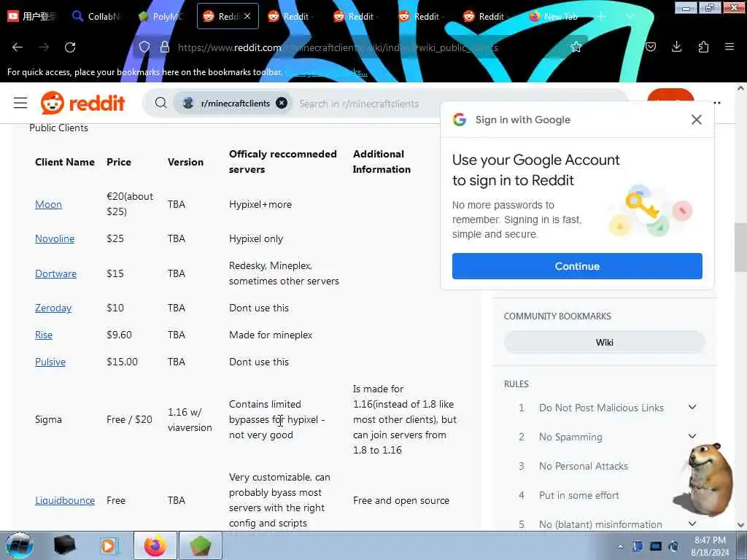Reload the current Reddit page
The height and width of the screenshot is (560, 747).
(x=70, y=47)
